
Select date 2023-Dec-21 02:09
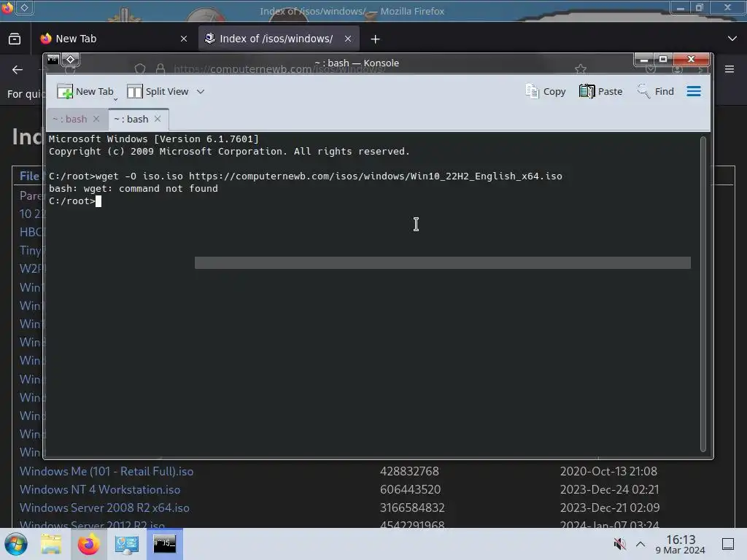pyautogui.click(x=610, y=508)
